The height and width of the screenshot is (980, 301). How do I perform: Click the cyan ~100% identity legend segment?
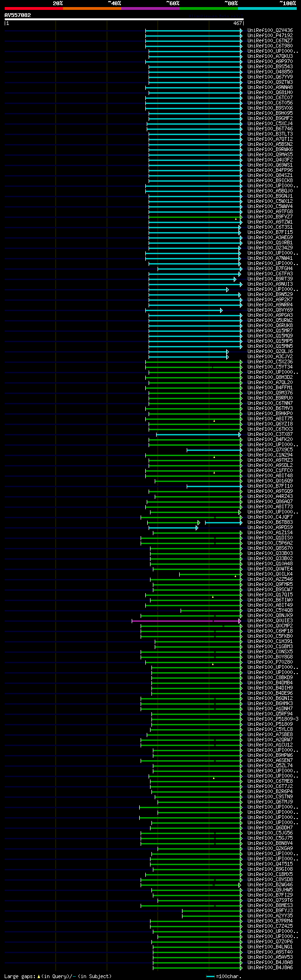[x=267, y=8]
